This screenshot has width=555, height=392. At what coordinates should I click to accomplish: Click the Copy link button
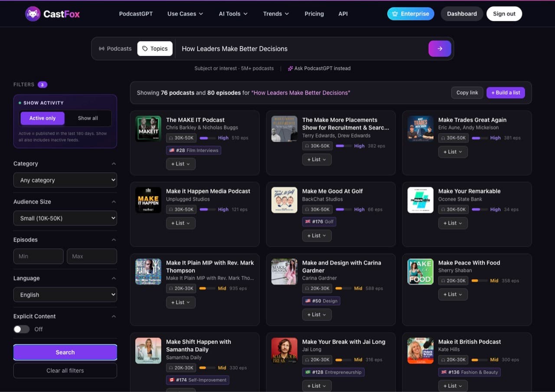click(x=467, y=92)
